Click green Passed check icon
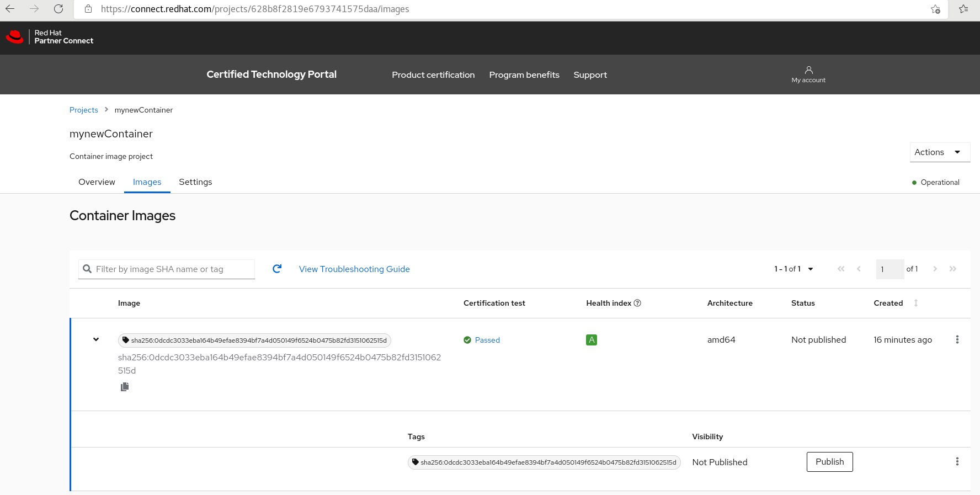980x495 pixels. click(x=467, y=340)
